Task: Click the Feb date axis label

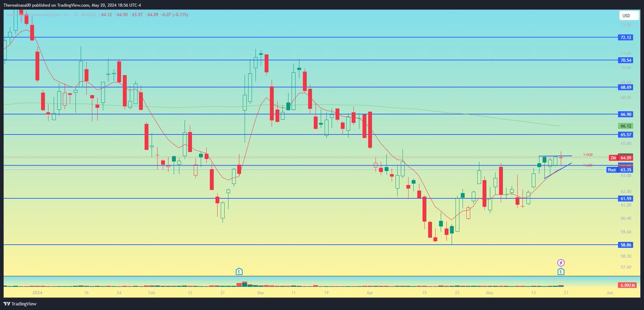Action: [x=151, y=294]
